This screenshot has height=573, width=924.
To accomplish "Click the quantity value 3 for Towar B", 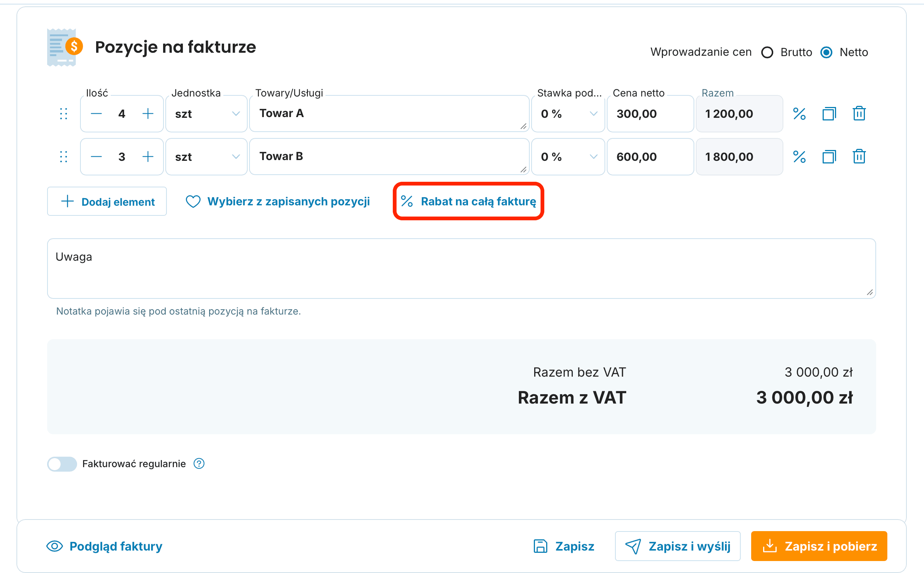I will coord(122,157).
